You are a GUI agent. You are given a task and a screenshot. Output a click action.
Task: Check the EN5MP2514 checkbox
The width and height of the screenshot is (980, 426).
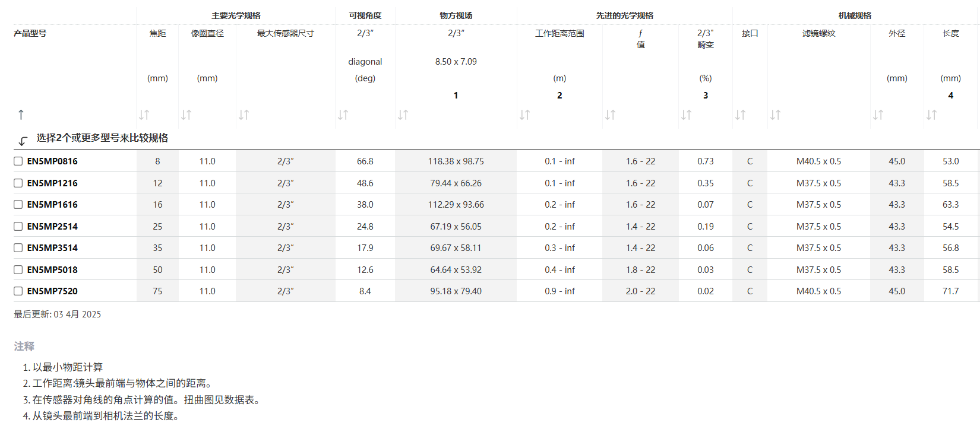coord(18,226)
